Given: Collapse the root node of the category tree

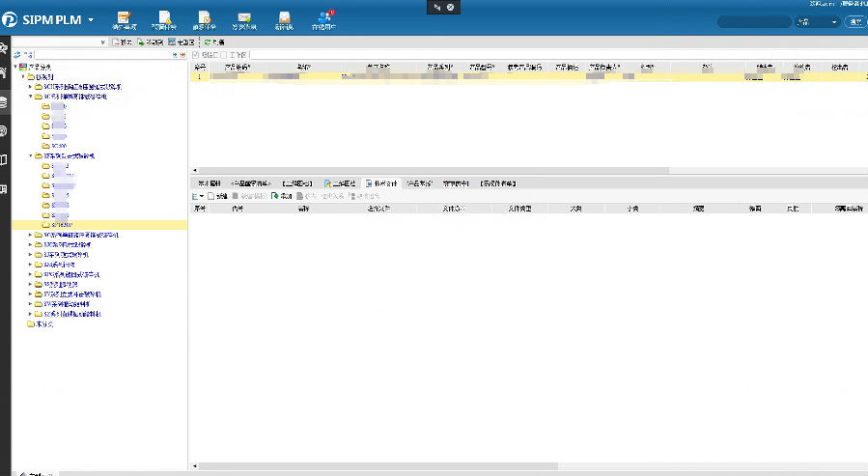Looking at the screenshot, I should pos(16,67).
